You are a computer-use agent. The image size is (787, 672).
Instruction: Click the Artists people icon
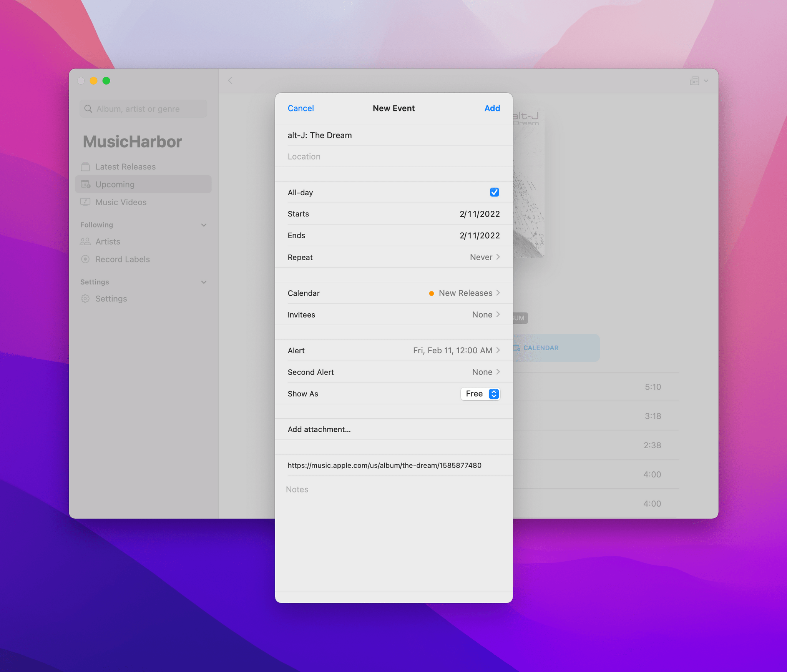click(x=85, y=241)
